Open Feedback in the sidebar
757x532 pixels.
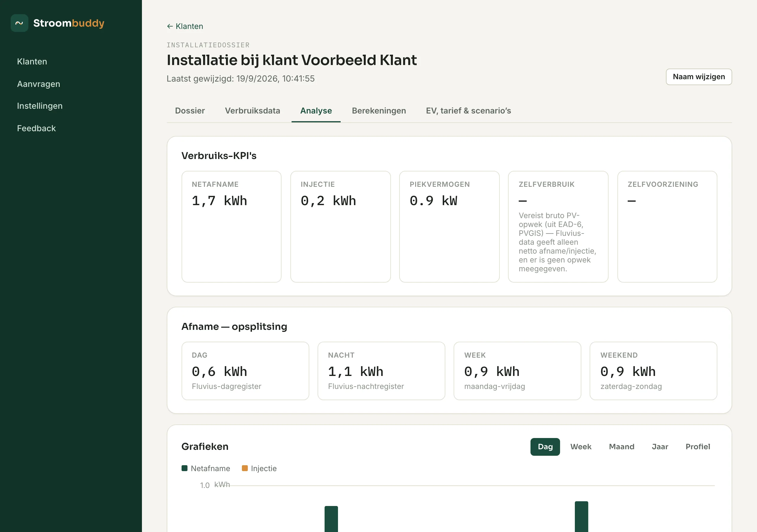click(36, 128)
